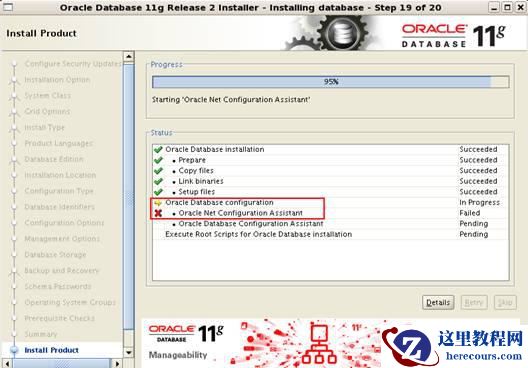Click the horizontal scrollbar left arrow
The height and width of the screenshot is (368, 528).
point(7,364)
